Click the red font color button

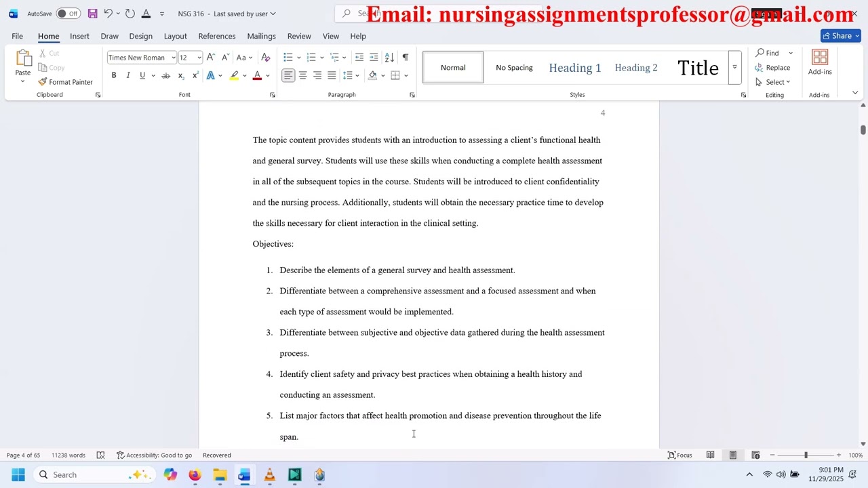257,75
